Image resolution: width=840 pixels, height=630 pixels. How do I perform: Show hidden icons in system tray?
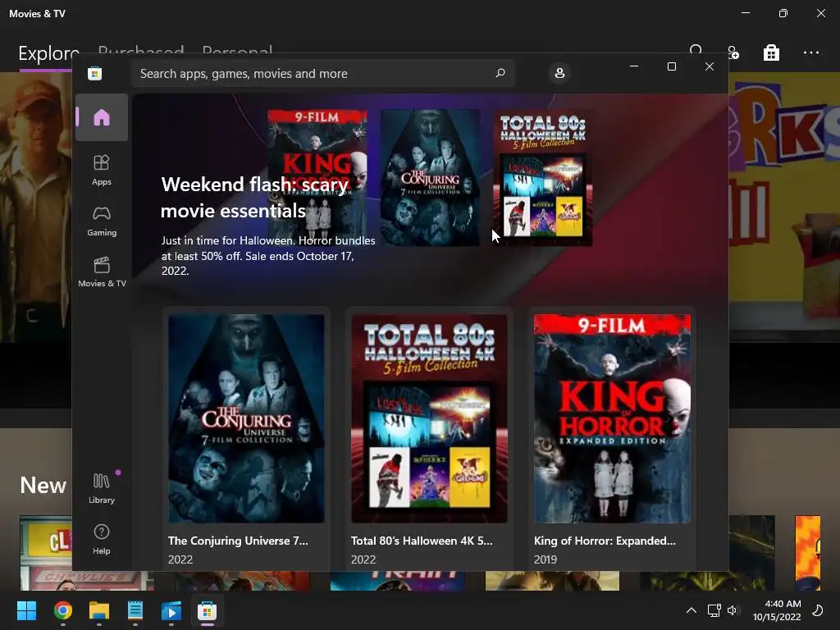(x=692, y=610)
